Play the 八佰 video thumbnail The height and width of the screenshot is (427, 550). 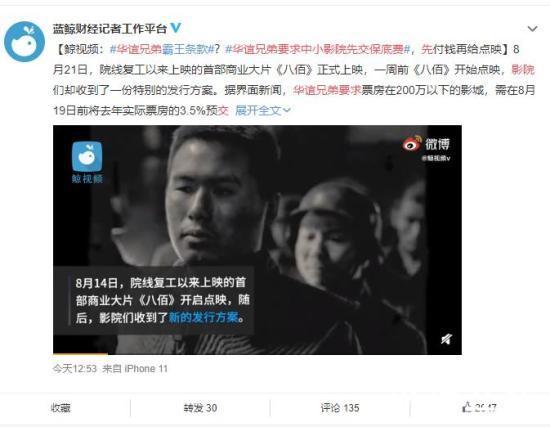click(257, 240)
